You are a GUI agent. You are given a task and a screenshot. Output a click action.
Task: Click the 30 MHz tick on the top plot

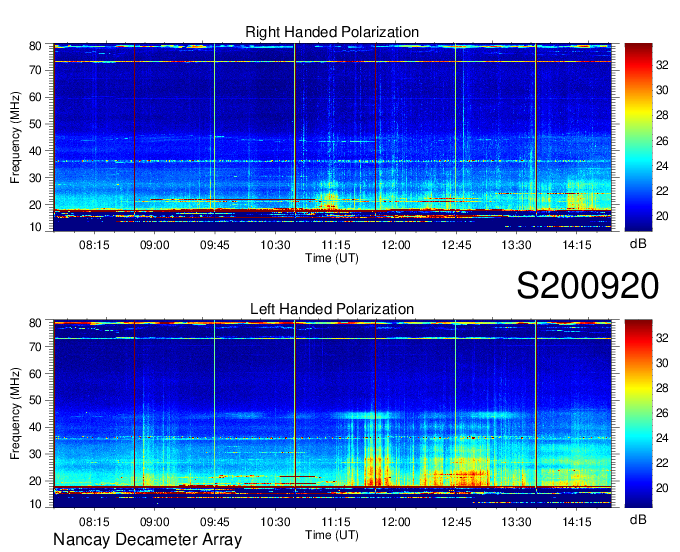[35, 178]
